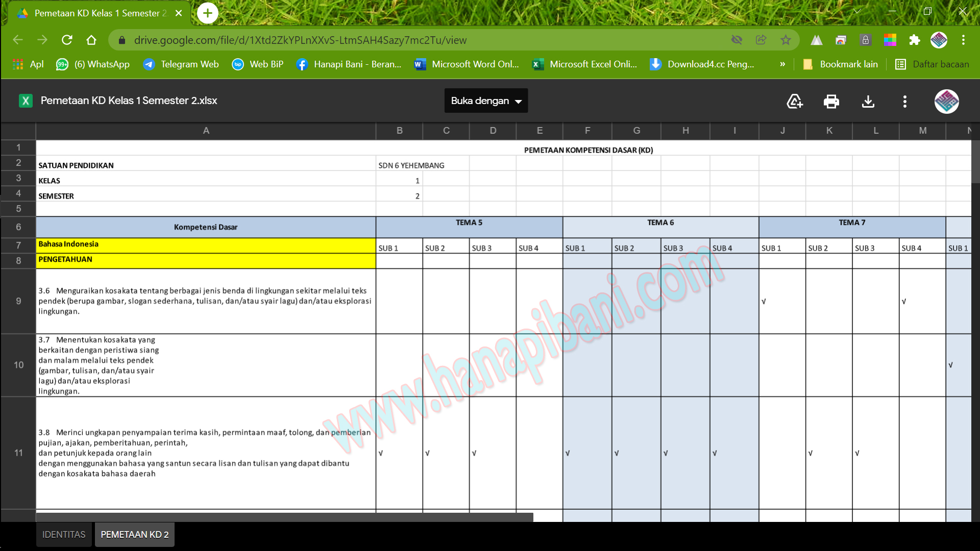Bookmark this page with star icon
This screenshot has height=551, width=980.
786,40
